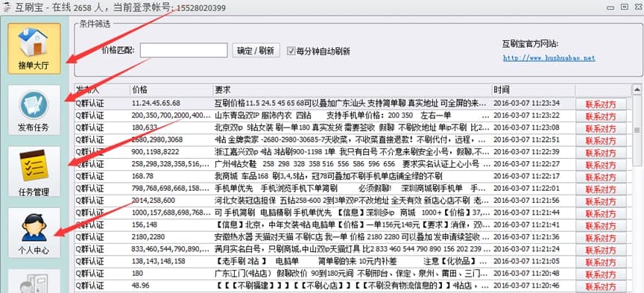Click 联系对方 for the 11:21:41 row
This screenshot has height=293, width=644.
coord(601,226)
